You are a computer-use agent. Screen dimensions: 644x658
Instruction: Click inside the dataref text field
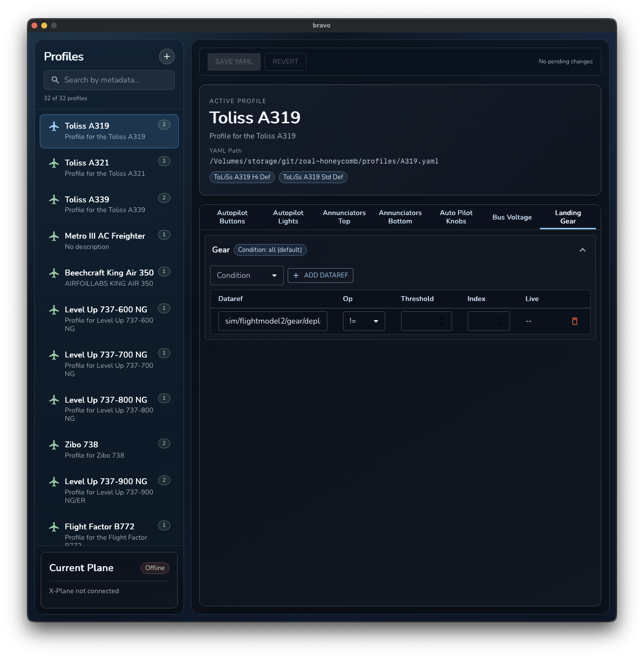click(273, 321)
